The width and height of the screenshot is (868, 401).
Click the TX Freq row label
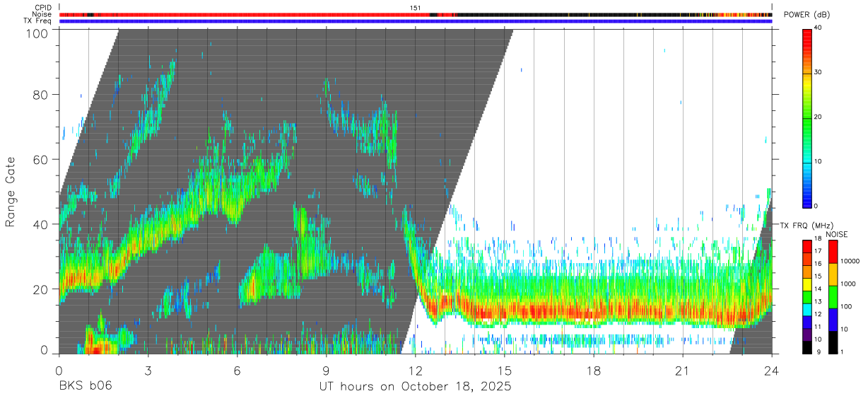[x=39, y=21]
